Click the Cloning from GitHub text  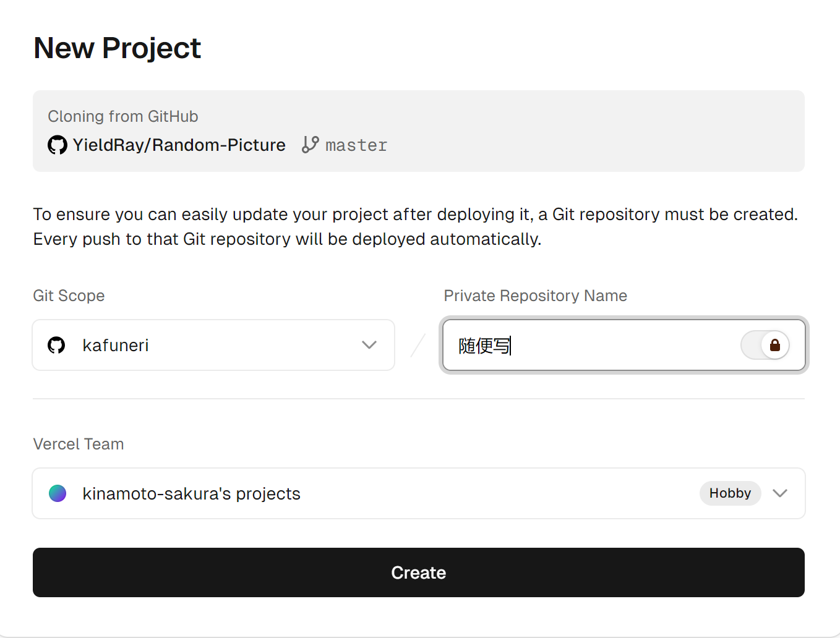point(123,116)
